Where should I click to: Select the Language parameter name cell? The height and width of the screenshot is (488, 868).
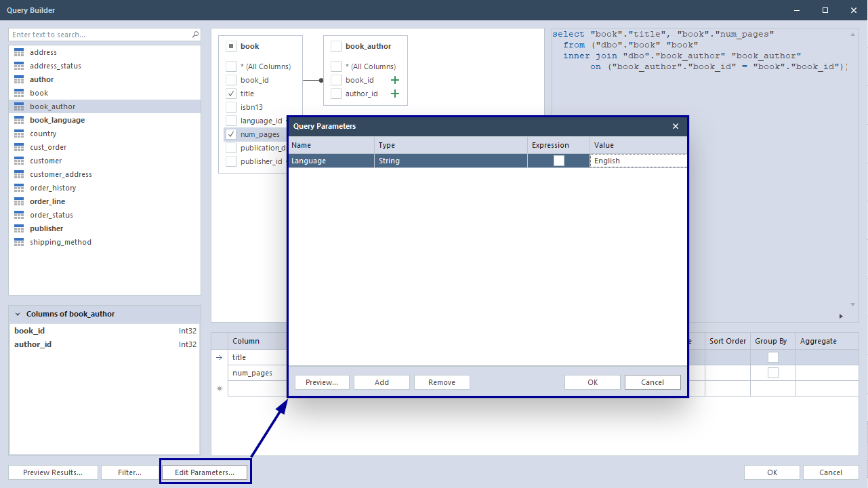tap(331, 161)
